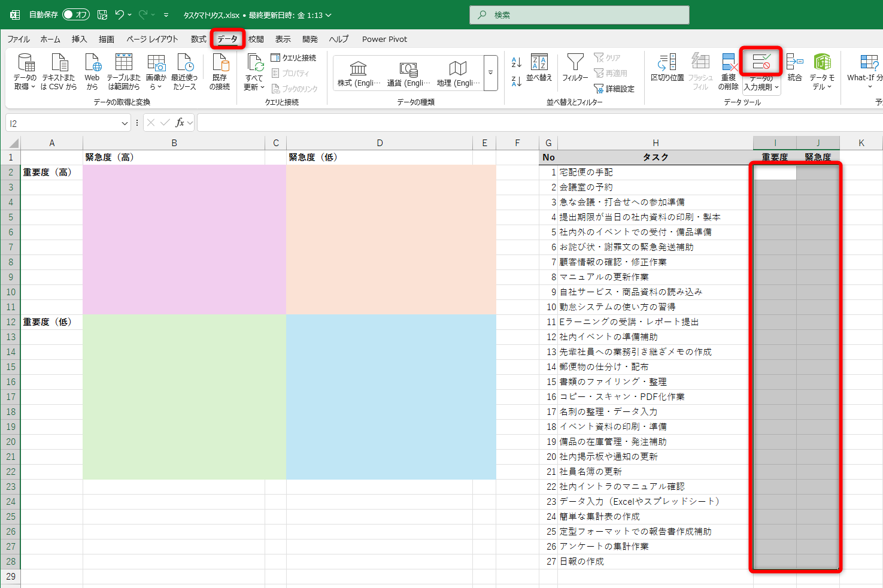Viewport: 883px width, 588px height.
Task: Switch to the ホーム ribbon tab
Action: 50,39
